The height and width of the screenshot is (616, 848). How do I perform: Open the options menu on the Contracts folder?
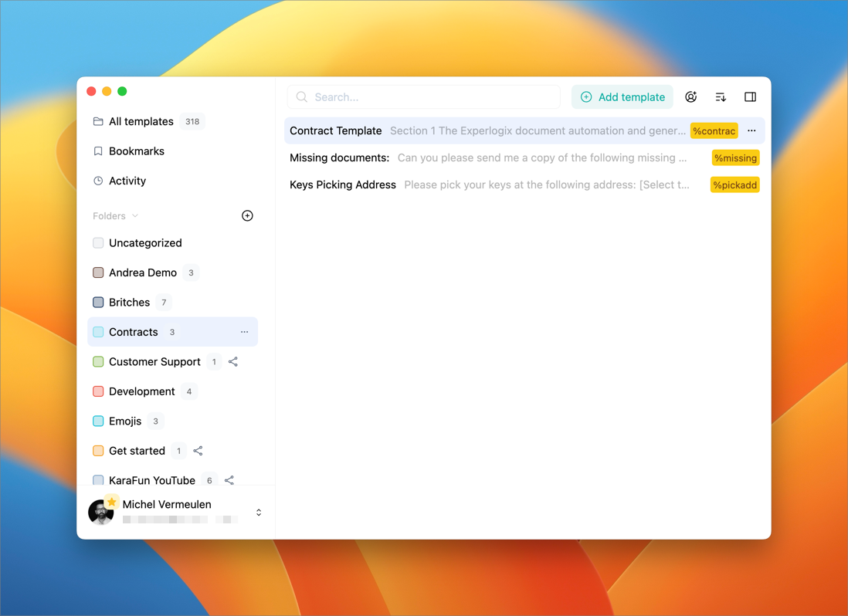tap(245, 332)
